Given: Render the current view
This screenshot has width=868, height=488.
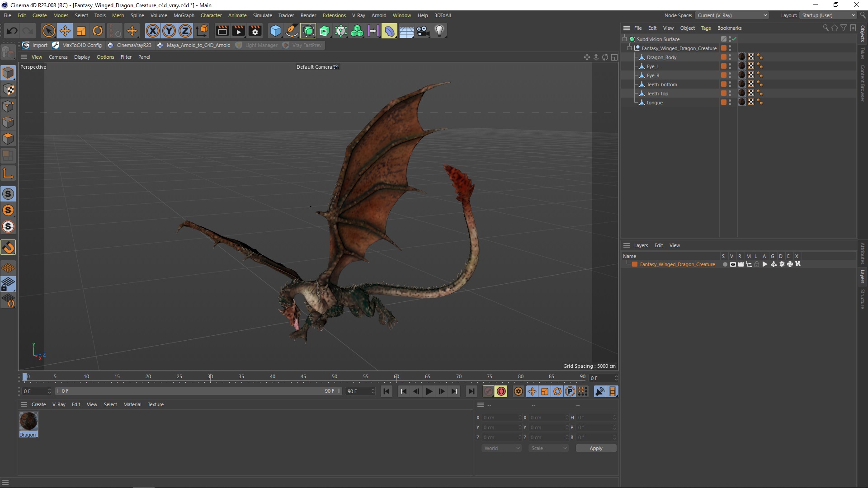Looking at the screenshot, I should click(x=222, y=31).
